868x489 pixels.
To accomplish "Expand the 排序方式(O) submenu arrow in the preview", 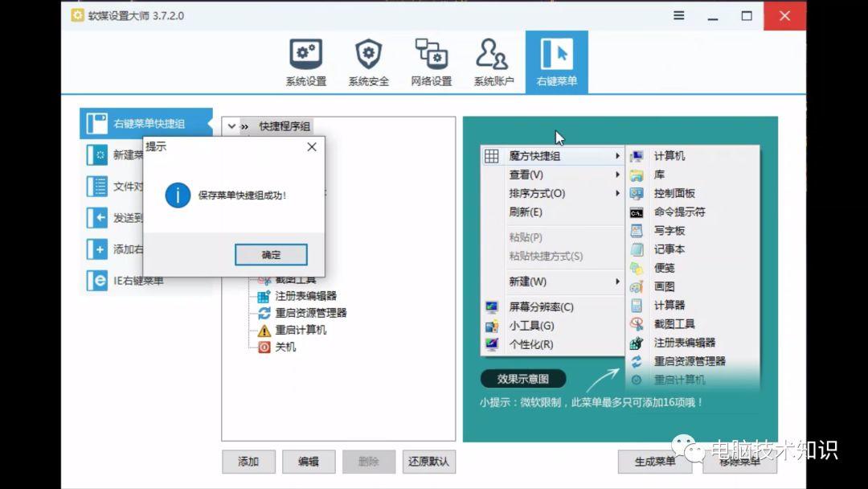I will coord(617,193).
